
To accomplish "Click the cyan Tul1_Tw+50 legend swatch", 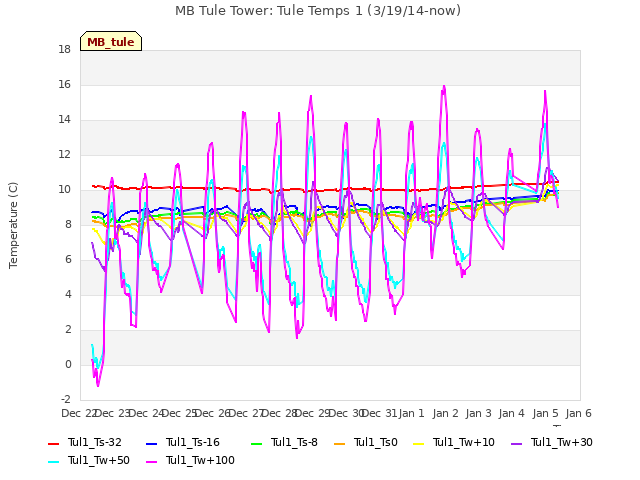I will coord(53,462).
